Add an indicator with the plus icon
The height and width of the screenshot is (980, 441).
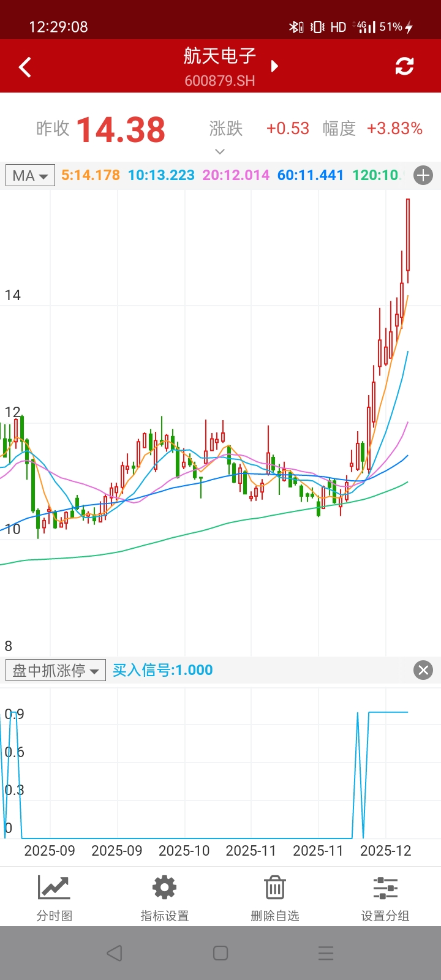423,176
